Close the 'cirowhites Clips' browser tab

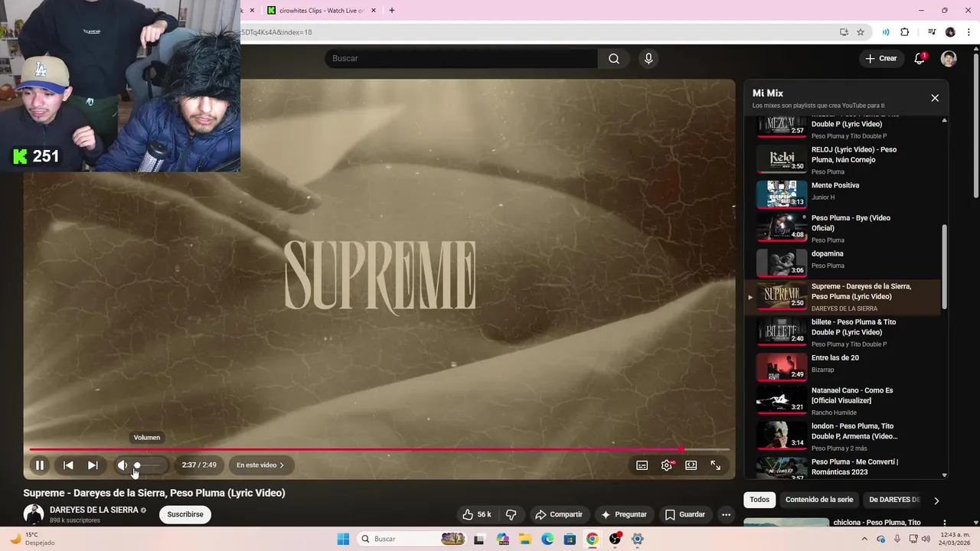373,11
